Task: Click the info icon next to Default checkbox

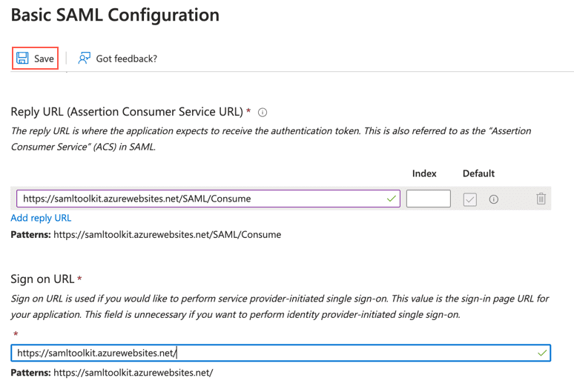Action: (x=493, y=199)
